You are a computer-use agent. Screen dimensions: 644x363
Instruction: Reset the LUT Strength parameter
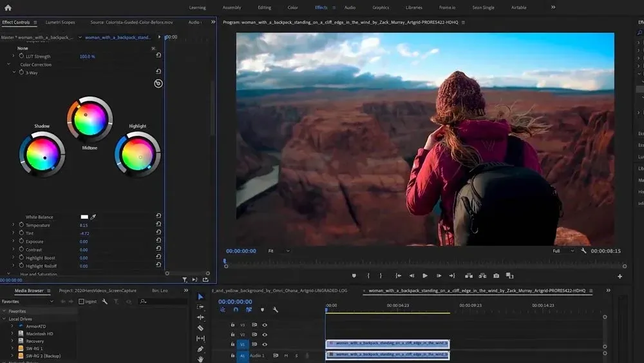(x=158, y=55)
